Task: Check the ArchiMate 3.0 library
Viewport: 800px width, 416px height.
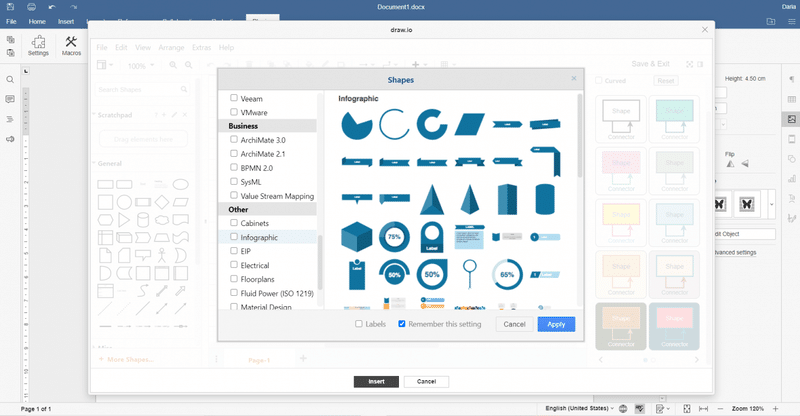Action: pyautogui.click(x=234, y=139)
